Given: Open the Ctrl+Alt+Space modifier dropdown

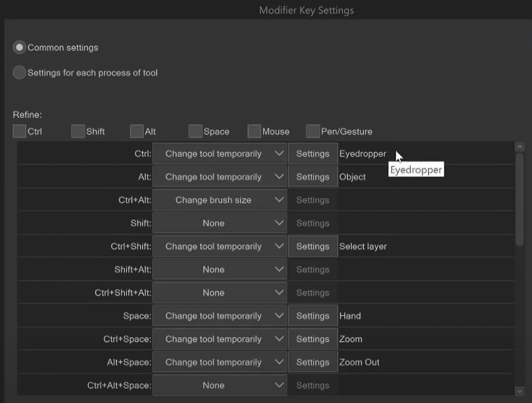Looking at the screenshot, I should coord(219,385).
